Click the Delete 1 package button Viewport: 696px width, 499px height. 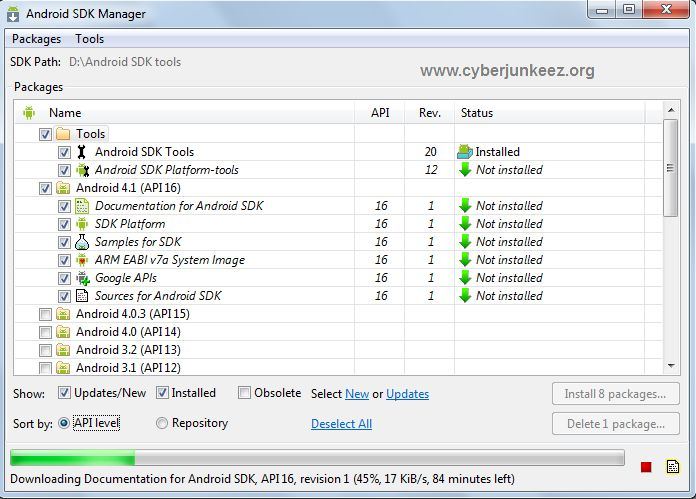coord(616,424)
